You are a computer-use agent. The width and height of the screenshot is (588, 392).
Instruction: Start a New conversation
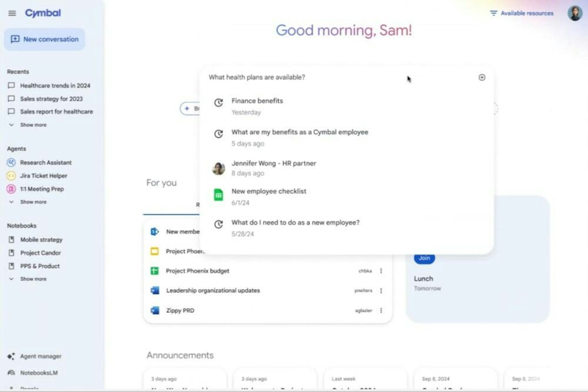click(x=45, y=39)
